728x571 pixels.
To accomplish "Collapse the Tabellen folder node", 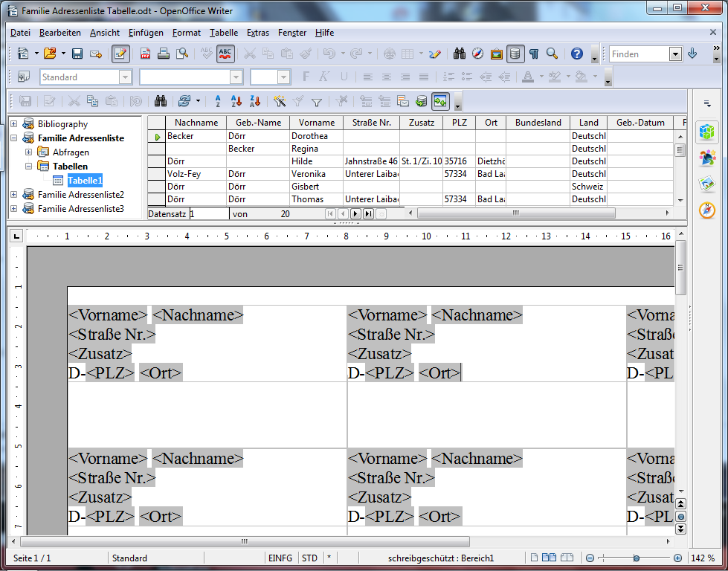I will point(28,166).
